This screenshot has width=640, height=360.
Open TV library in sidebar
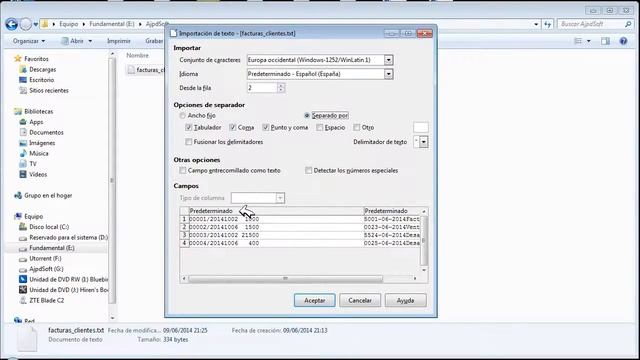[33, 164]
